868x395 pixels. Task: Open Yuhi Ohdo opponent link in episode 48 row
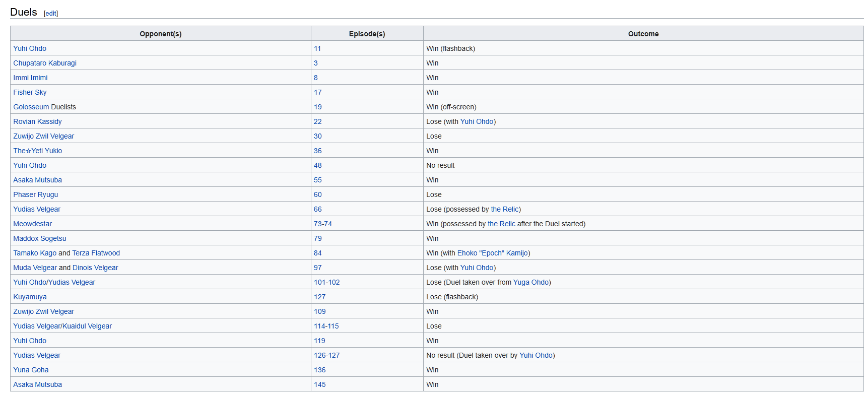tap(30, 165)
